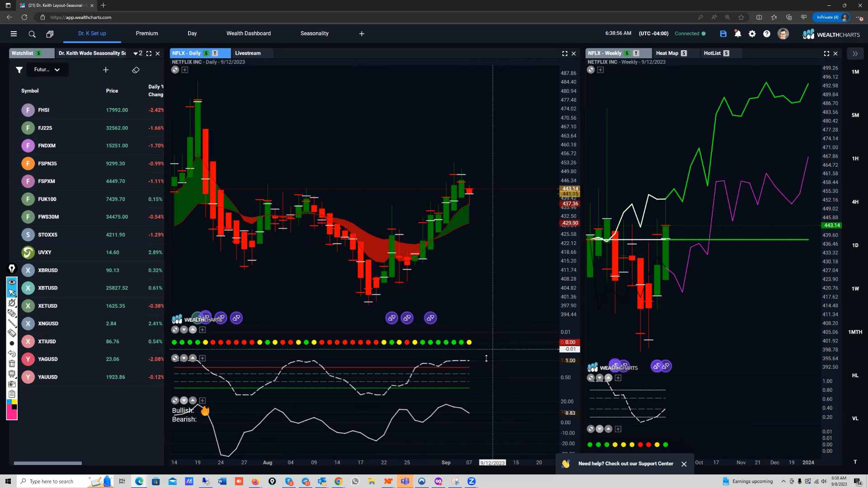Click the easel presentation tool icon
Image resolution: width=868 pixels, height=488 pixels.
12,374
